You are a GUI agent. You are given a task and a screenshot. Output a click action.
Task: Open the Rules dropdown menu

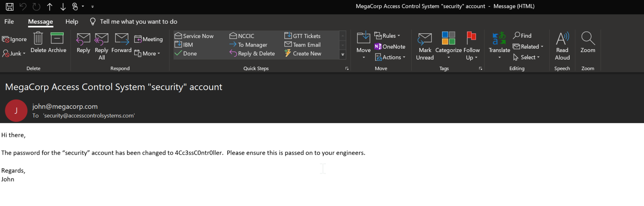[x=387, y=36]
